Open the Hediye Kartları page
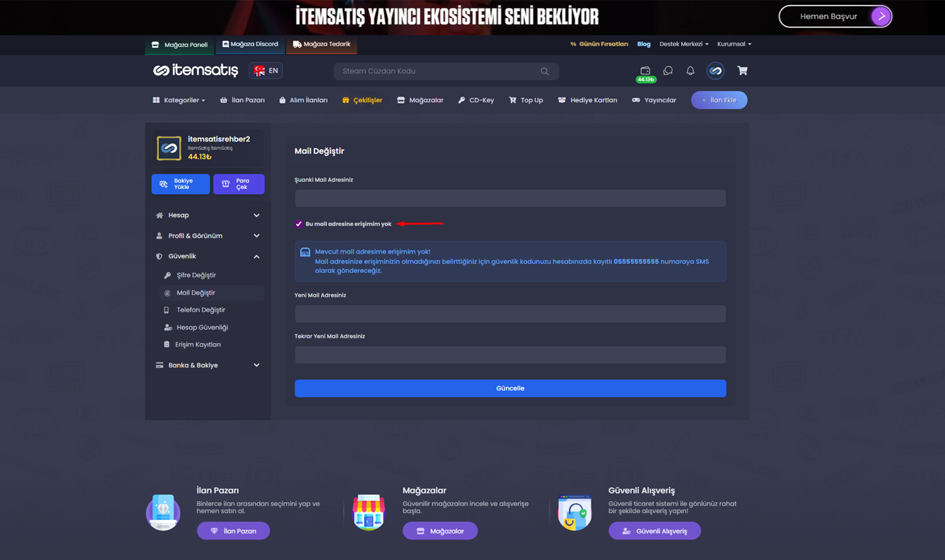This screenshot has height=560, width=945. click(587, 100)
